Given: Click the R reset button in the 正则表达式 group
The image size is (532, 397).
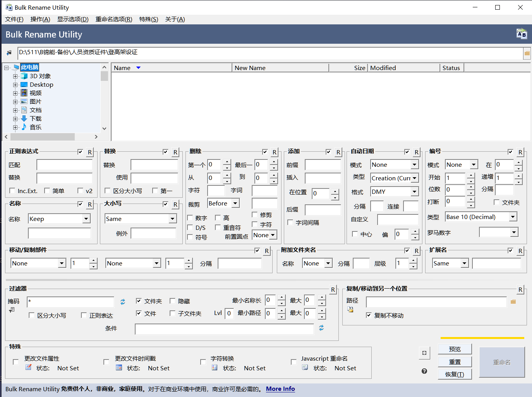Looking at the screenshot, I should pos(90,152).
